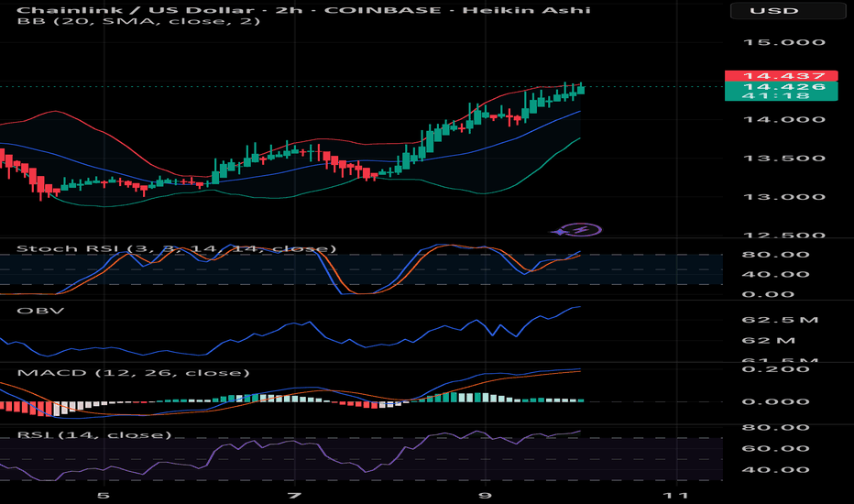Select the RSI (14, close) legend
This screenshot has width=854, height=504.
(x=93, y=434)
